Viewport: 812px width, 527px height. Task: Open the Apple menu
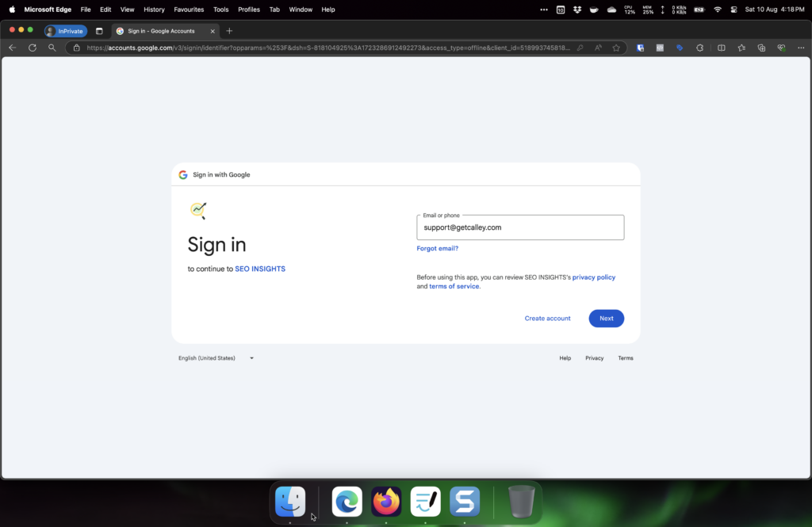tap(12, 10)
